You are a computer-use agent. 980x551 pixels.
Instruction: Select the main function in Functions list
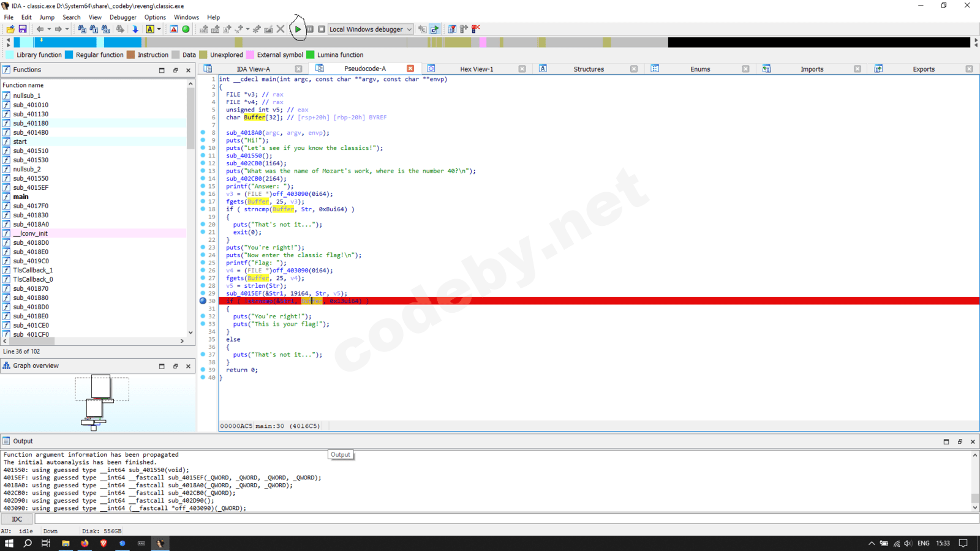(21, 197)
